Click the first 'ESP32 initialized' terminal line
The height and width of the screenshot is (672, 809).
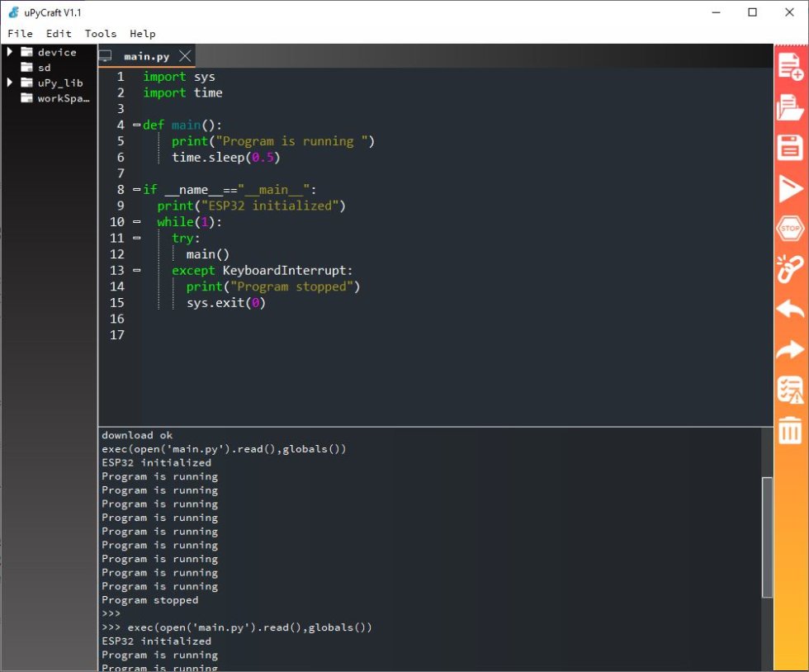pyautogui.click(x=156, y=462)
